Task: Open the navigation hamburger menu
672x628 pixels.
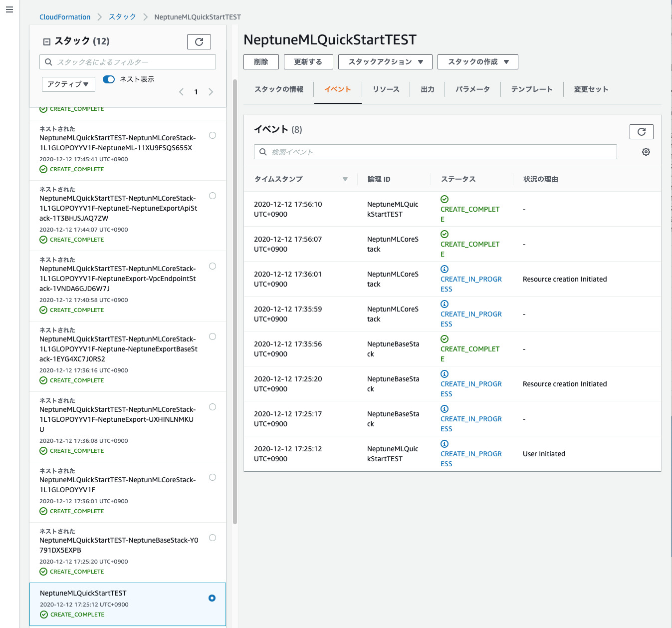Action: pyautogui.click(x=9, y=9)
